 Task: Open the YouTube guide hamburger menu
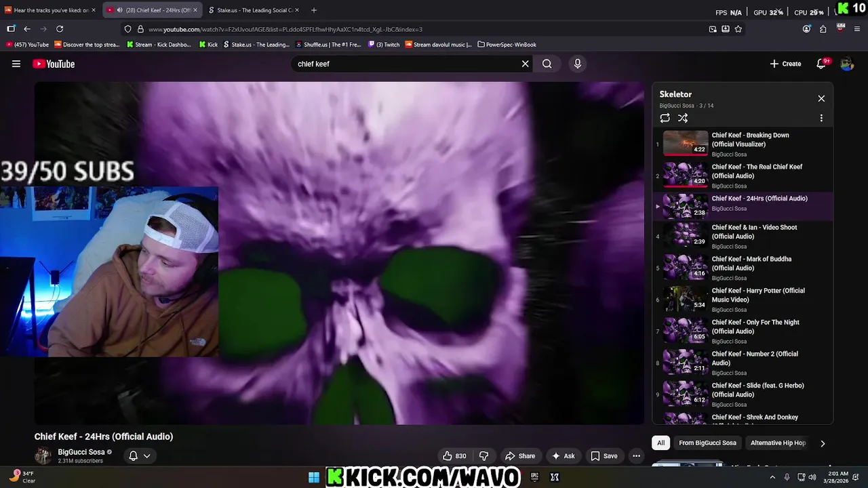[x=16, y=64]
